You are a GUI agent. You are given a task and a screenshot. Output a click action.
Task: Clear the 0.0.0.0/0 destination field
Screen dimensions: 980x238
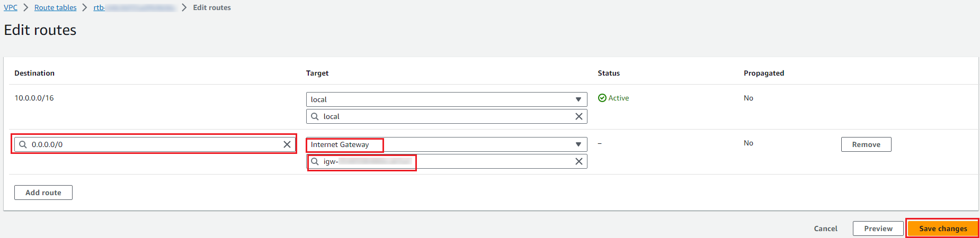point(287,144)
